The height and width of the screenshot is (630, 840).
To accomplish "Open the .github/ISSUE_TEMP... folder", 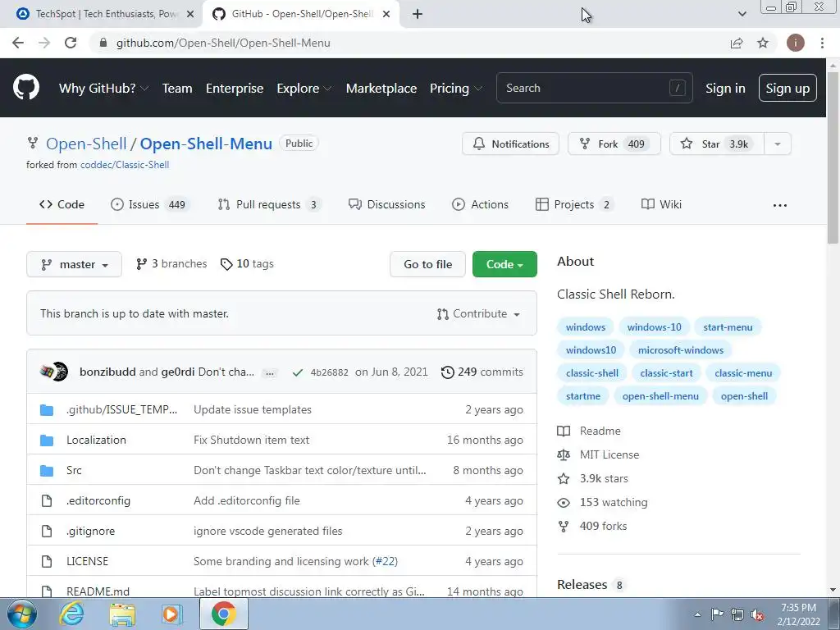I will 121,410.
